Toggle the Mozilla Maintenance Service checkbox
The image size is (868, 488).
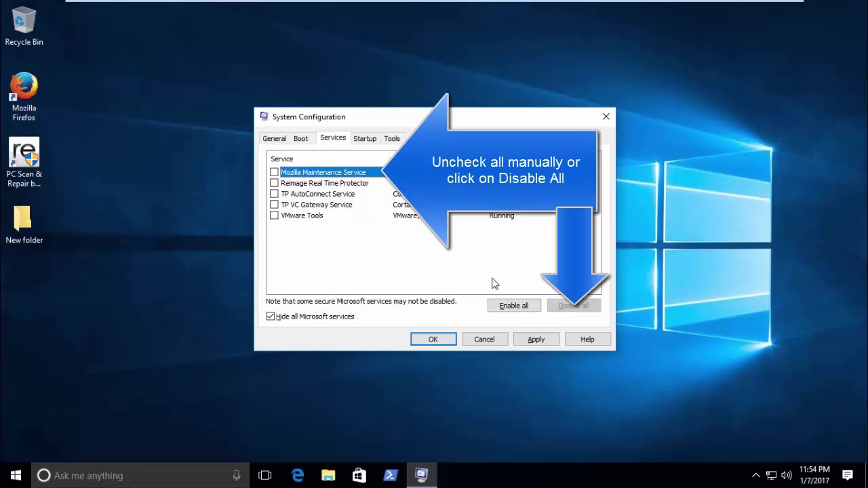tap(274, 172)
